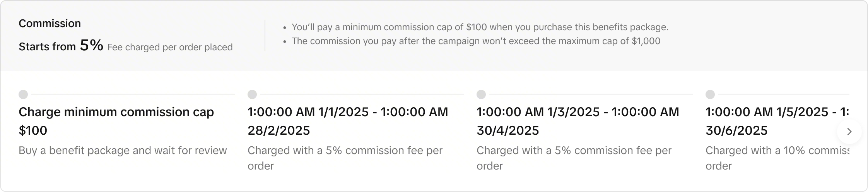
Task: Select the period ending 30/4/2025 title
Action: pyautogui.click(x=578, y=121)
